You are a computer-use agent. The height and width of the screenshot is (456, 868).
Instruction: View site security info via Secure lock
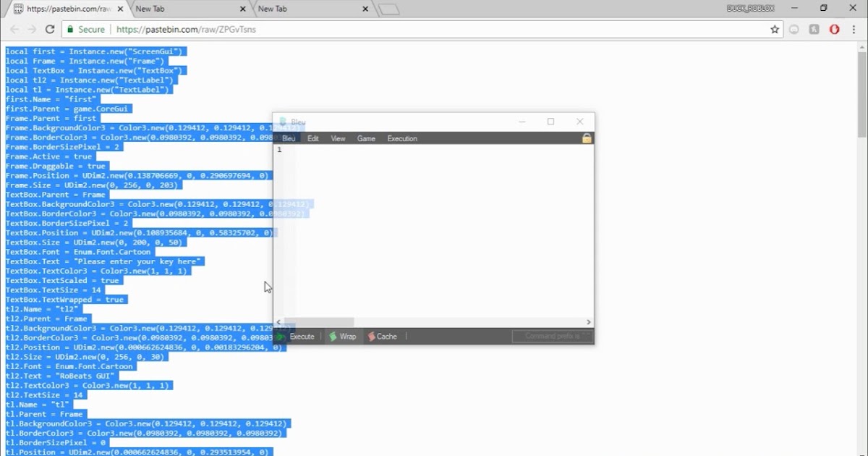click(x=85, y=30)
